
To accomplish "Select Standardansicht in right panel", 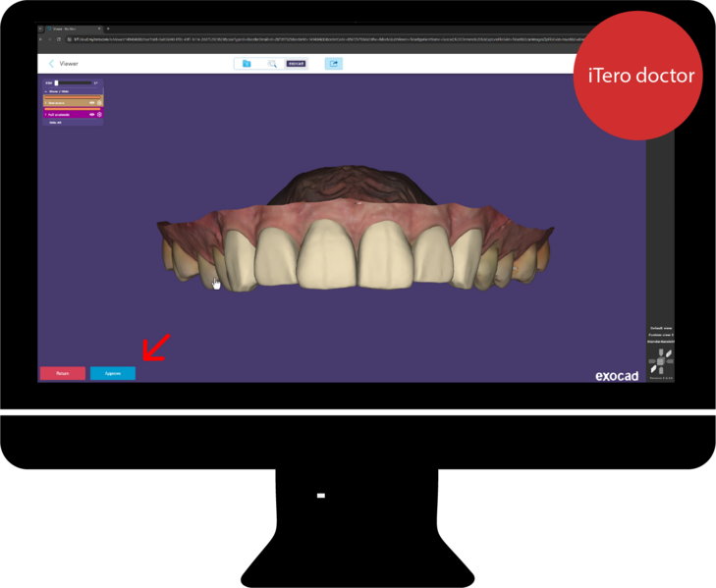I will [x=661, y=342].
